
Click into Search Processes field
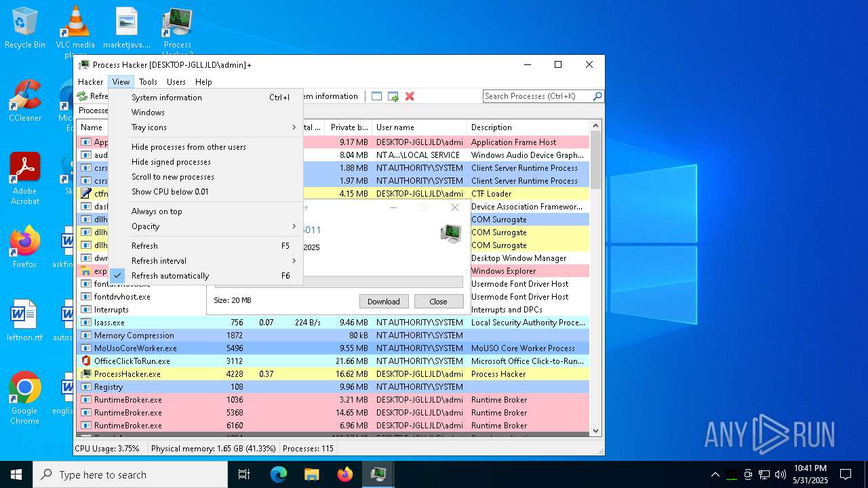click(x=538, y=96)
